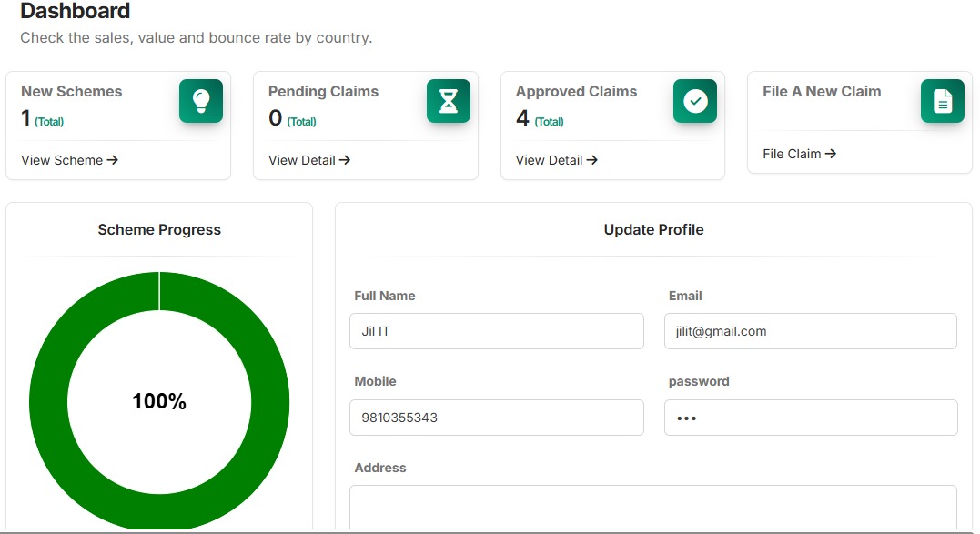Image resolution: width=980 pixels, height=534 pixels.
Task: Focus the password field
Action: pos(811,418)
